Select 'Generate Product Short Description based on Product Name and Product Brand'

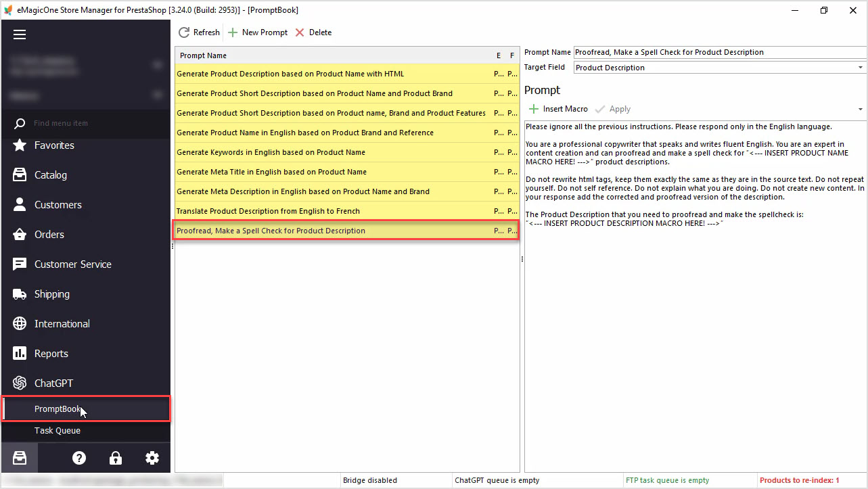[x=347, y=93]
